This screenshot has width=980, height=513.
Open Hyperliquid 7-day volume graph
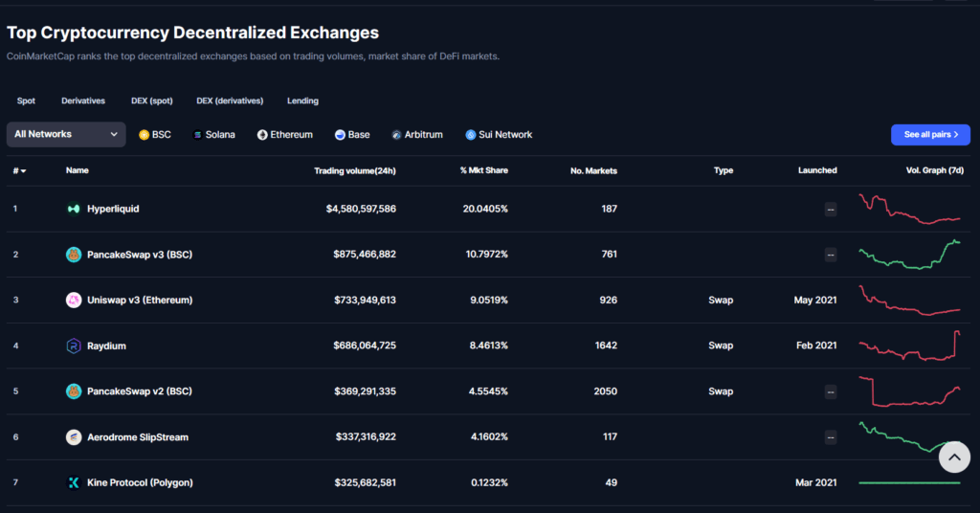[909, 209]
